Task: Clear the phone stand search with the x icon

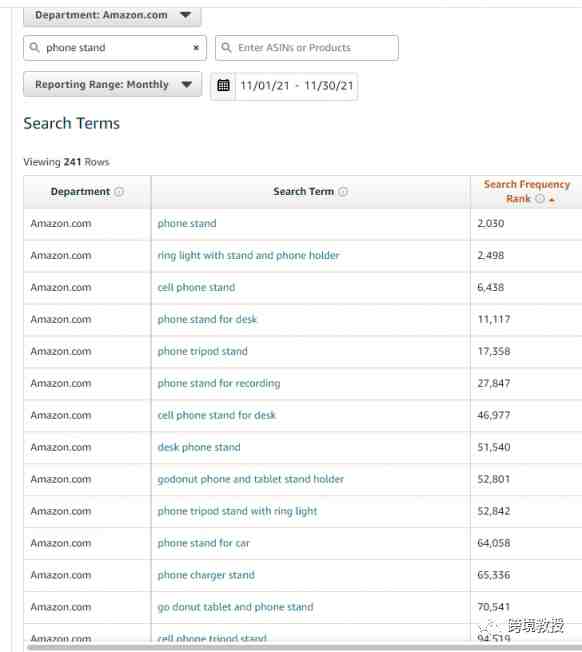Action: (196, 47)
